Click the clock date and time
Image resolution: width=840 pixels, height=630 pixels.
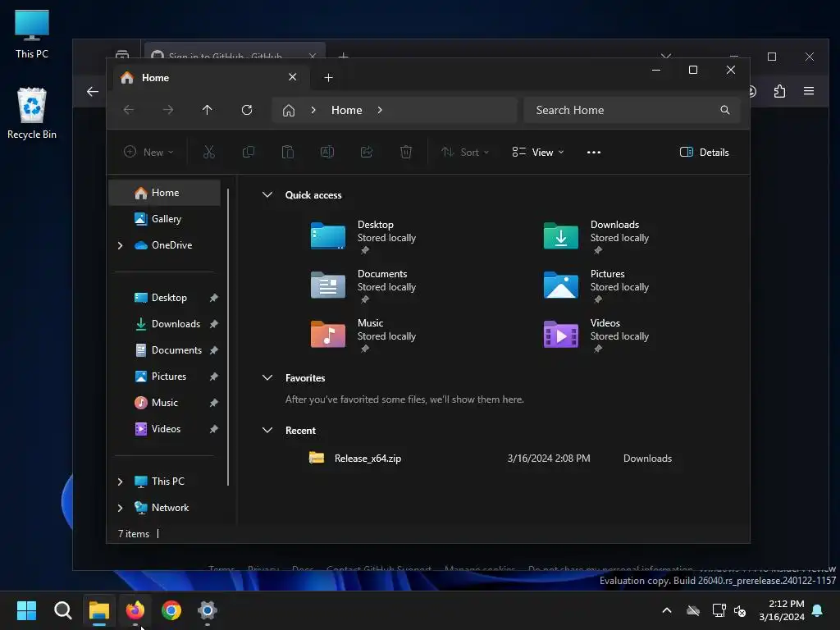coord(782,610)
